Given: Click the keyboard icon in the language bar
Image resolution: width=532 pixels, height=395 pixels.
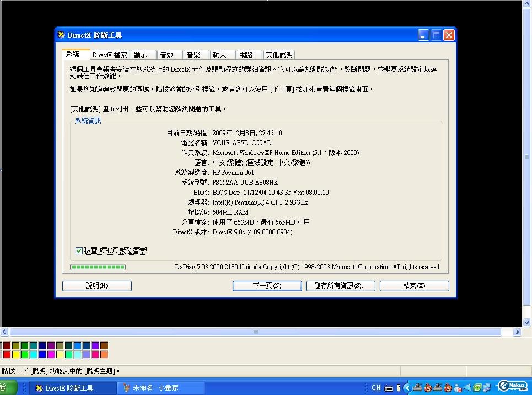Looking at the screenshot, I should pyautogui.click(x=388, y=388).
